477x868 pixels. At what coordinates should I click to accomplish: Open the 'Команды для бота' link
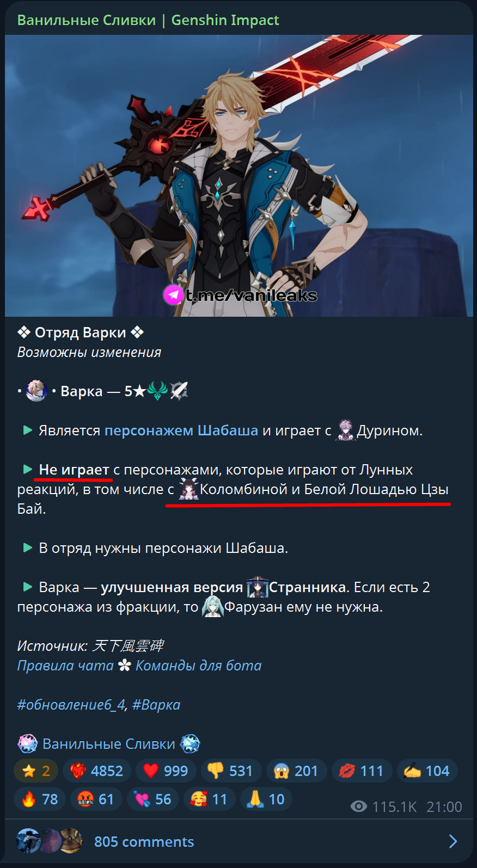point(199,666)
